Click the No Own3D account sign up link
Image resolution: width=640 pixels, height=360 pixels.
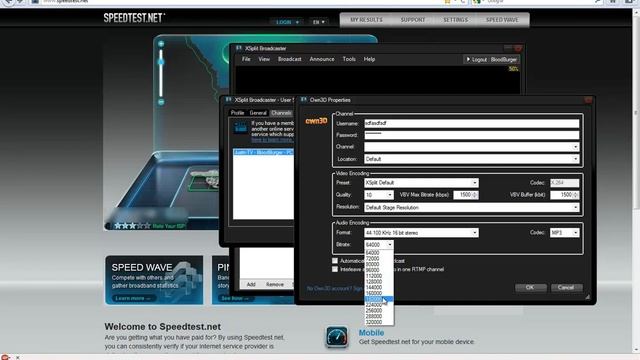coord(335,289)
